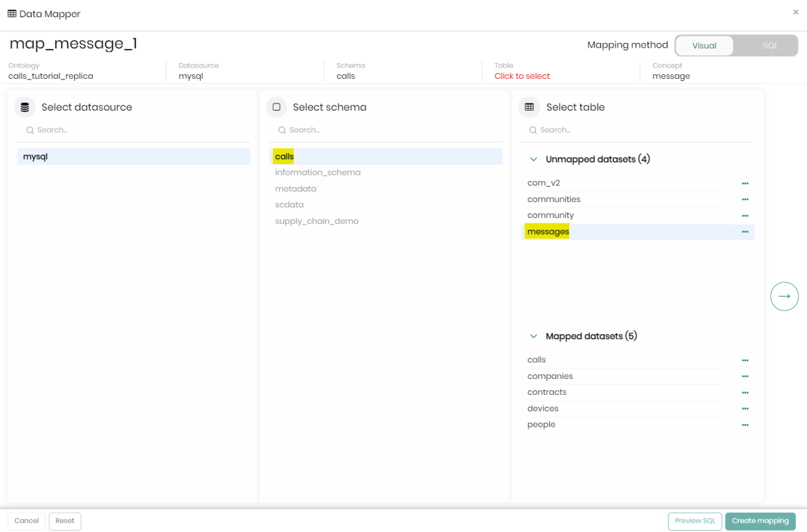Viewport: 807px width, 532px height.
Task: Select the communities unmapped table
Action: 554,199
